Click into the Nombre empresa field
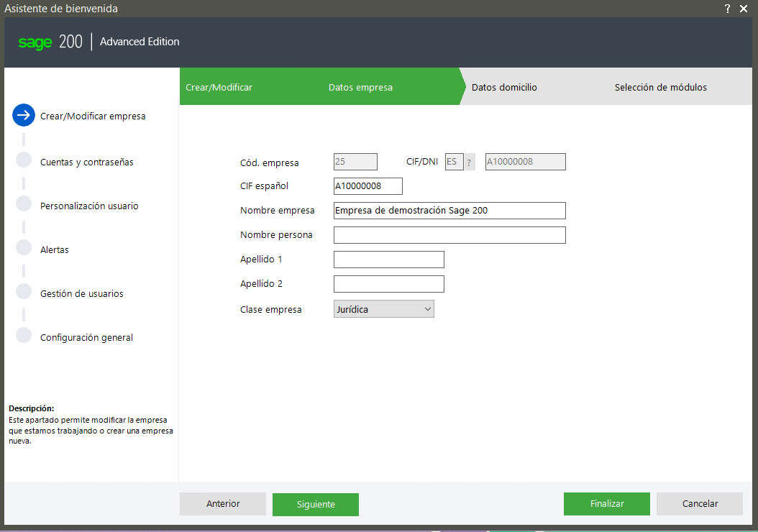The height and width of the screenshot is (532, 758). [x=449, y=211]
